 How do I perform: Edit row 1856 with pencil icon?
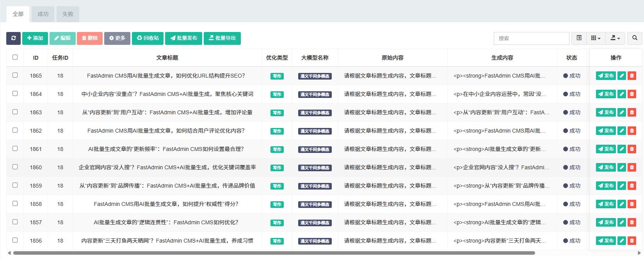pyautogui.click(x=622, y=241)
